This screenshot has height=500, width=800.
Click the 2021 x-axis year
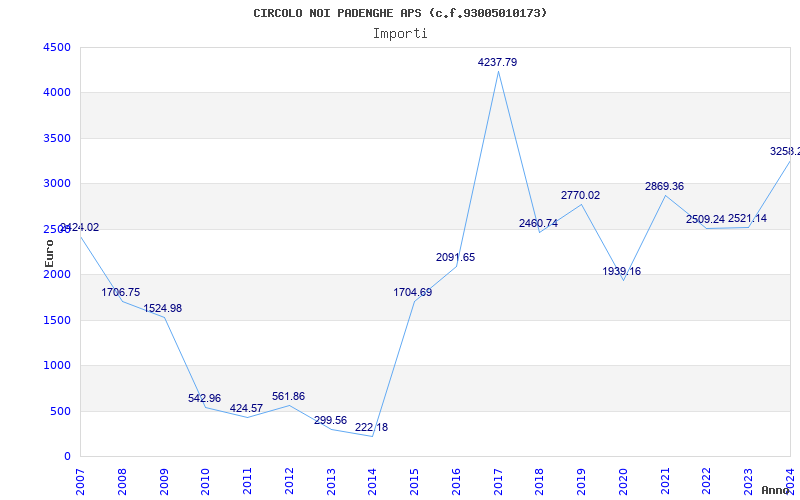click(665, 482)
